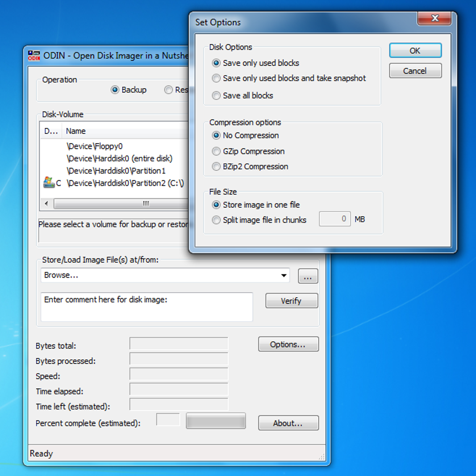Screen dimensions: 476x476
Task: Cancel the Set Options dialog
Action: point(415,71)
